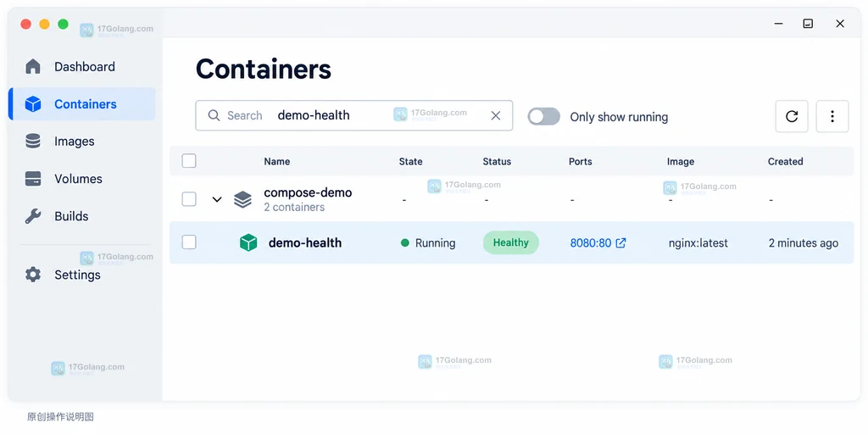Click the refresh containers icon button
The image size is (868, 434).
(x=792, y=116)
